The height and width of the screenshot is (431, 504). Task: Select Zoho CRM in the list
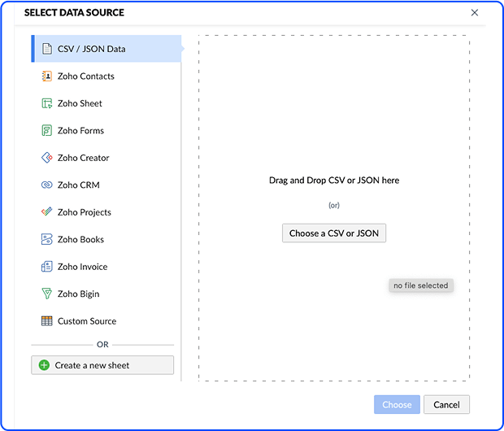tap(106, 185)
